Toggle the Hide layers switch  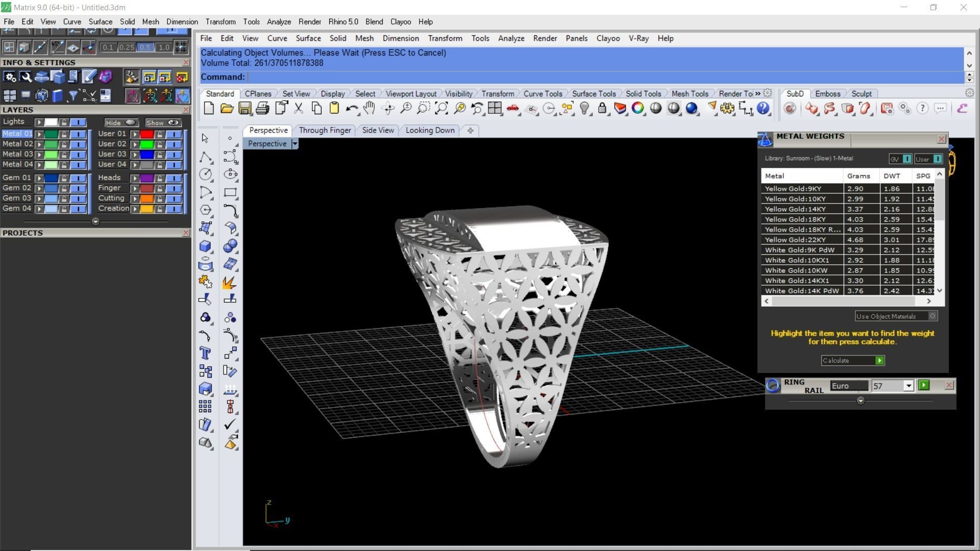coord(131,122)
